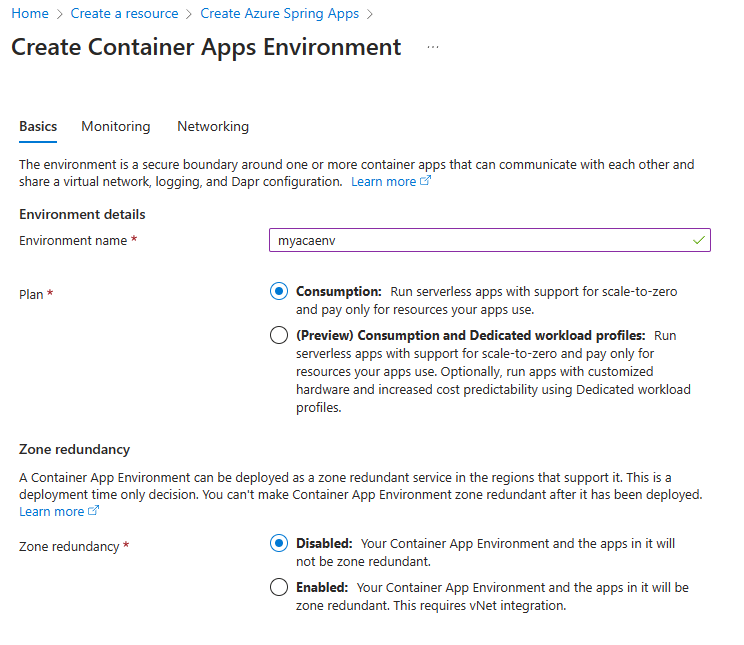This screenshot has width=744, height=645.
Task: Click the Create Container Apps Environment title
Action: pyautogui.click(x=206, y=47)
